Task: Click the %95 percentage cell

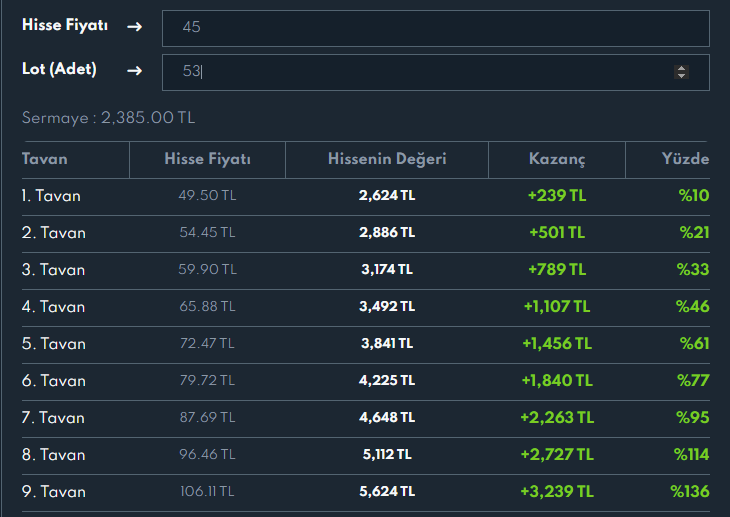Action: 693,417
